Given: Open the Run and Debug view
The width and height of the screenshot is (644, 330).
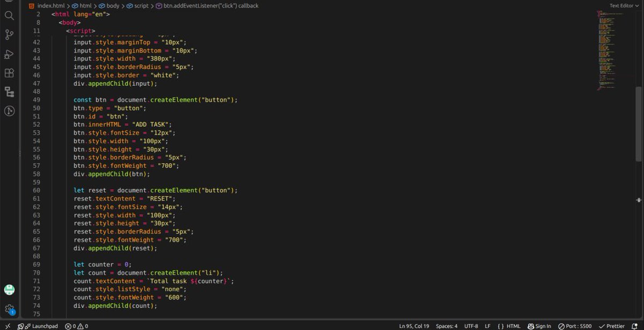Looking at the screenshot, I should (9, 54).
